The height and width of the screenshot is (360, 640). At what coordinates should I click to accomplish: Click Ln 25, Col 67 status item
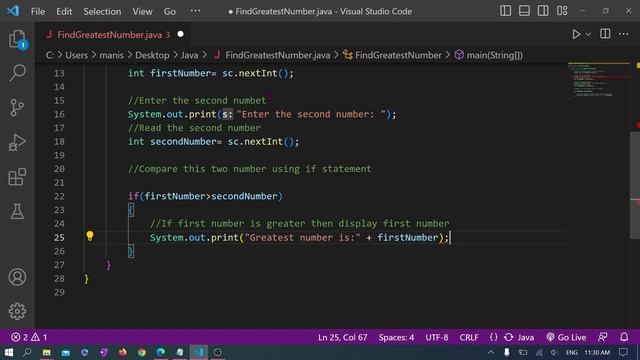pyautogui.click(x=342, y=338)
